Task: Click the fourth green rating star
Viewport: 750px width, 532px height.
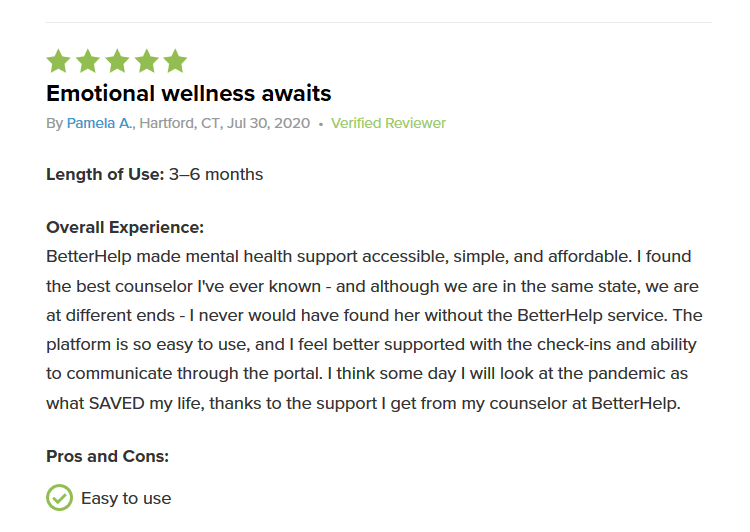Action: 146,61
